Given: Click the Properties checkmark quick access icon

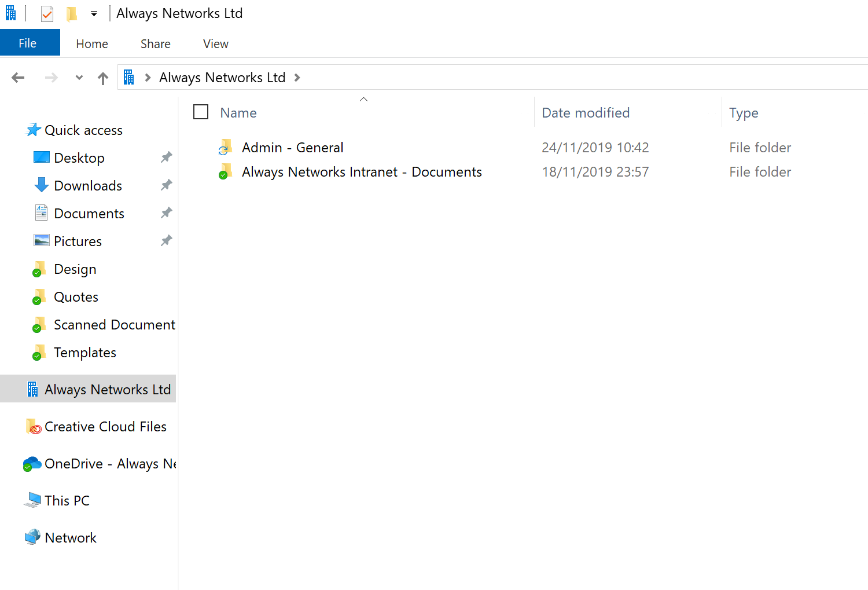Looking at the screenshot, I should coord(47,13).
